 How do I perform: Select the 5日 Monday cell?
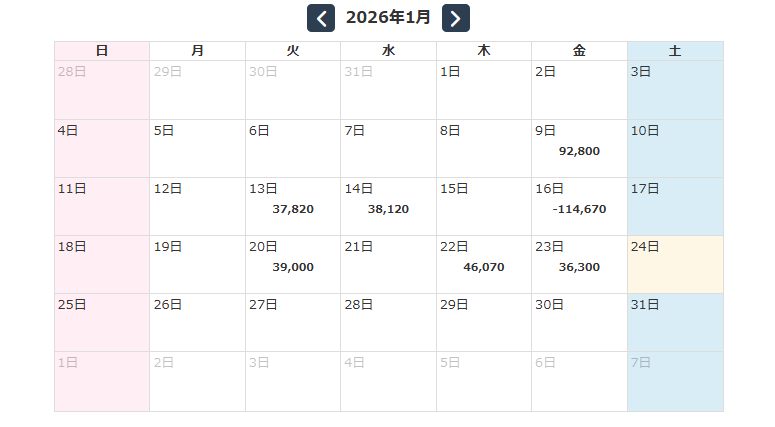tap(197, 148)
